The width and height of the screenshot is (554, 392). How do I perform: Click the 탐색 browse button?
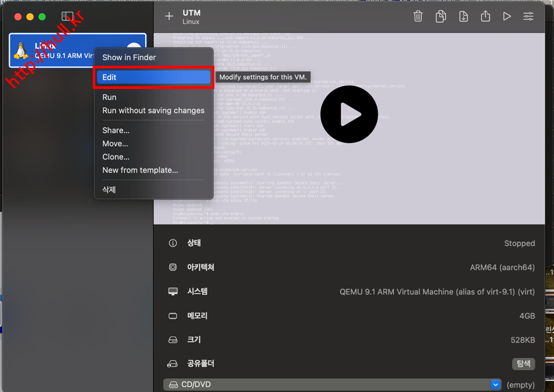click(523, 364)
